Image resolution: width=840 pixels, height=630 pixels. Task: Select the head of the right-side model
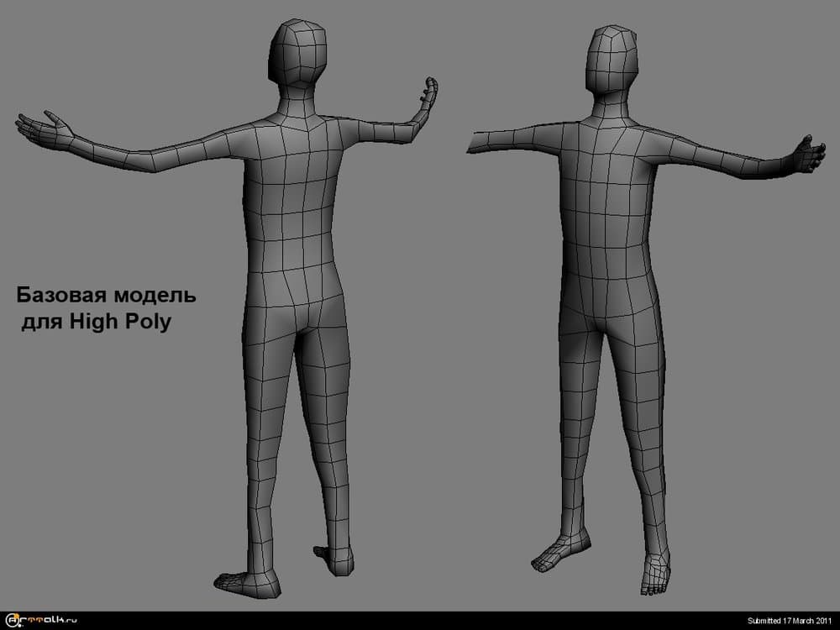[612, 62]
